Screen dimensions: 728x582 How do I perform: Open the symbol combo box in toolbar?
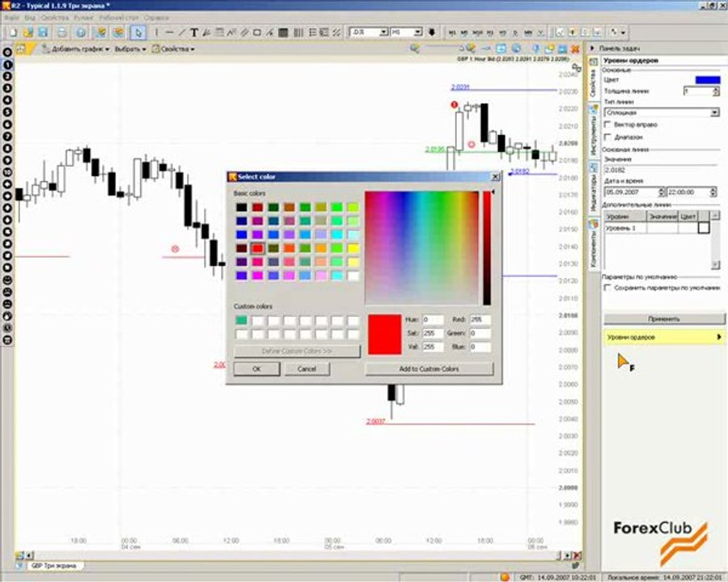tap(369, 32)
